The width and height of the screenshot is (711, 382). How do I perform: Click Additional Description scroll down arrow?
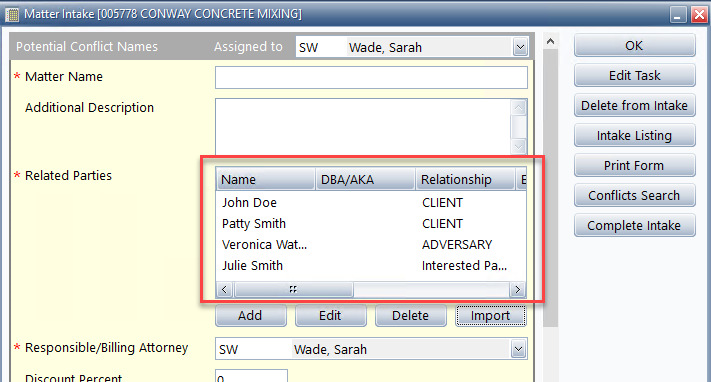point(519,146)
